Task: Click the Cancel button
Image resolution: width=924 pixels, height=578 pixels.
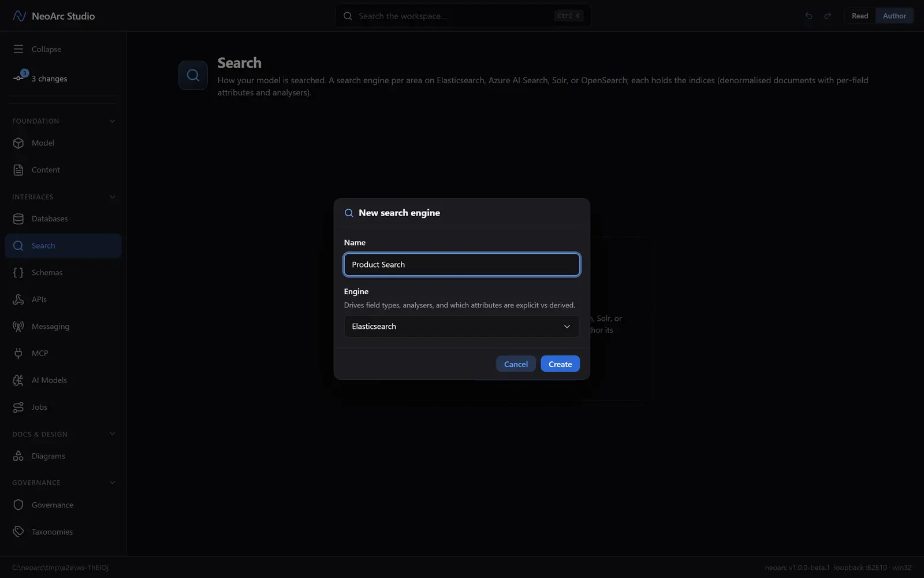Action: tap(516, 364)
